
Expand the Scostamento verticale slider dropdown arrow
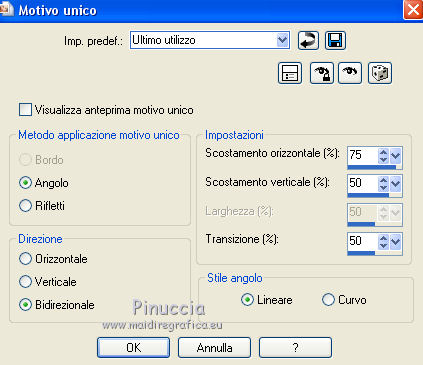coord(395,184)
